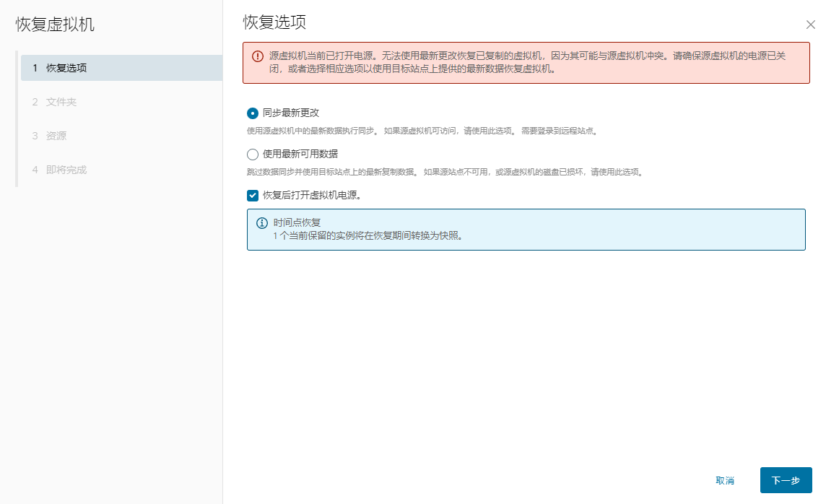Viewport: 826px width, 504px height.
Task: Click the 取消 button
Action: pyautogui.click(x=725, y=480)
